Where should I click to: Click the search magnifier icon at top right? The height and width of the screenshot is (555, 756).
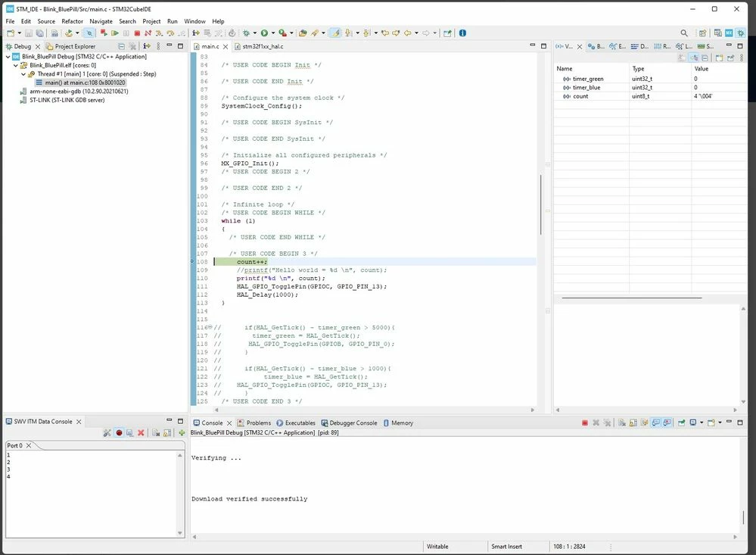(684, 33)
